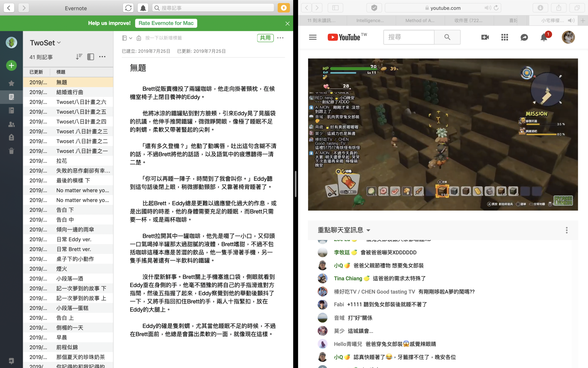Open note more actions menu
The image size is (588, 368).
pos(281,38)
